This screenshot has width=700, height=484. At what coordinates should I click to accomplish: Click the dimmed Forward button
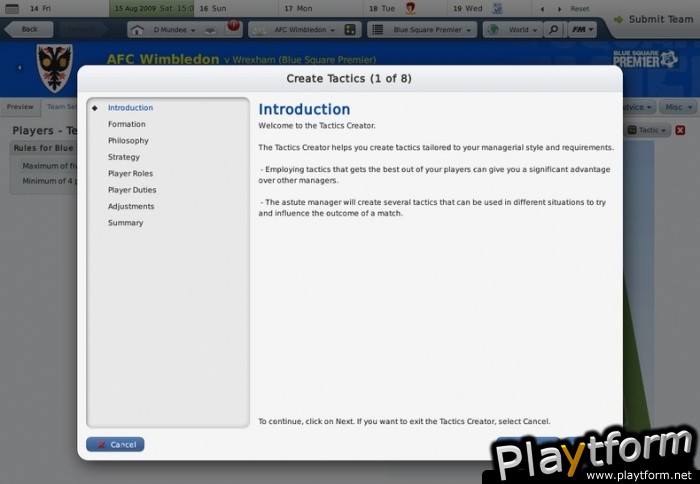click(x=81, y=29)
